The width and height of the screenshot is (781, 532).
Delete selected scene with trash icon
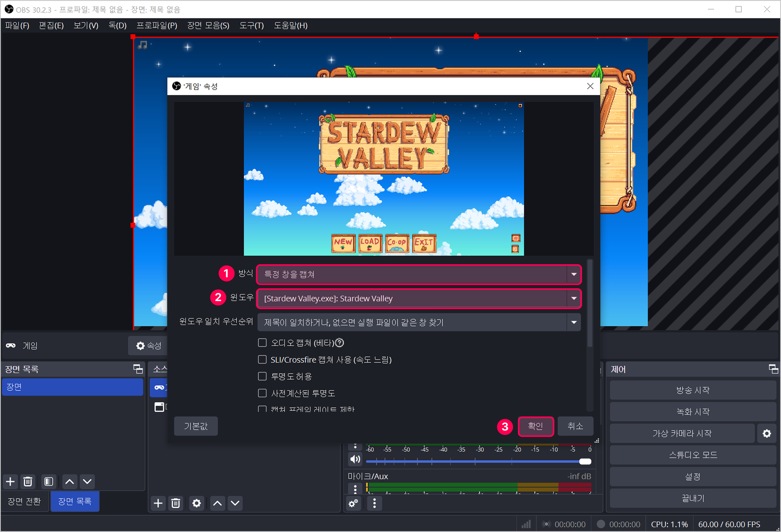(28, 482)
